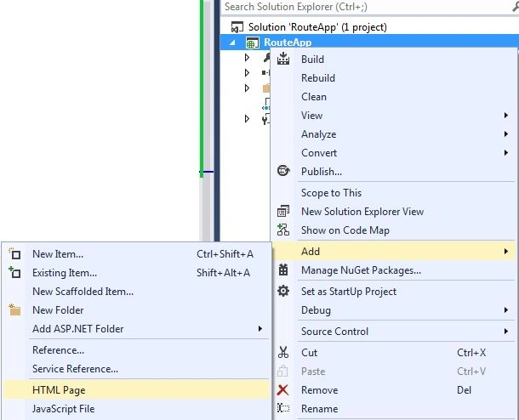Click the New Folder icon in submenu

pos(14,309)
